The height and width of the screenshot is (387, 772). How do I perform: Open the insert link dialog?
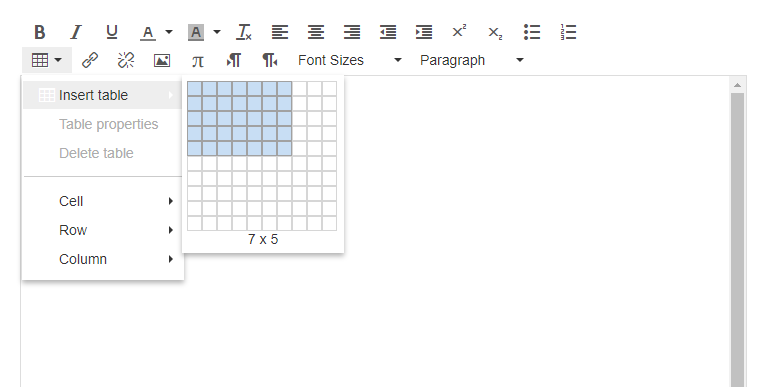tap(90, 60)
